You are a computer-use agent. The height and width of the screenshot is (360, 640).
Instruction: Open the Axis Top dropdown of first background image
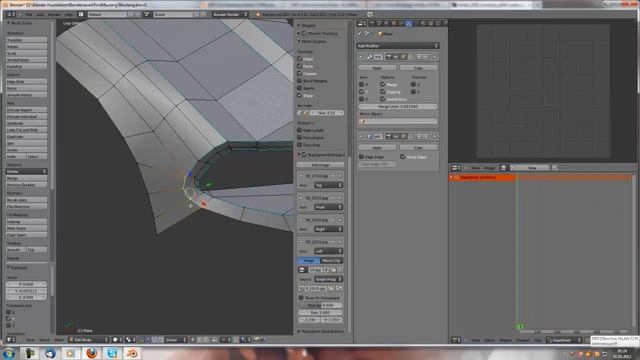(x=328, y=185)
